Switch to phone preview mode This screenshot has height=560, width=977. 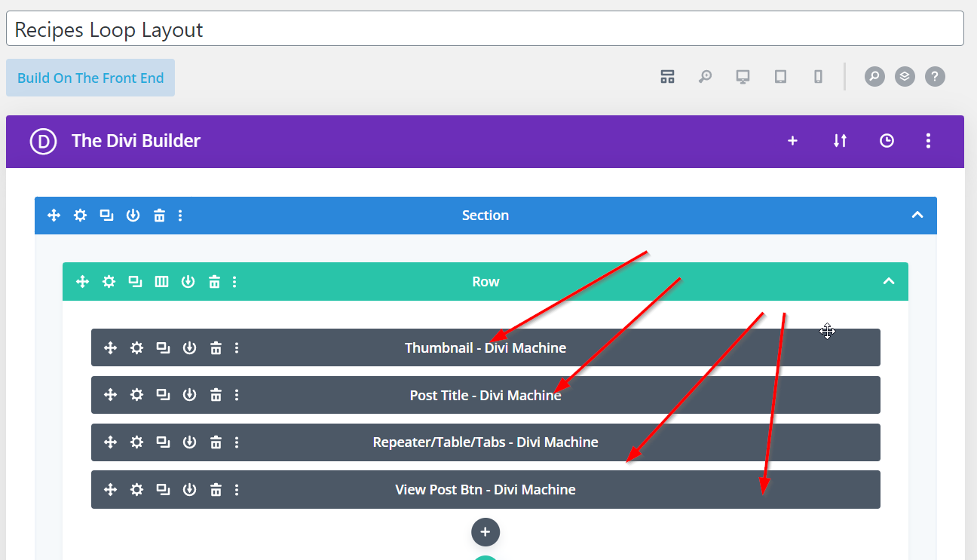pos(818,77)
